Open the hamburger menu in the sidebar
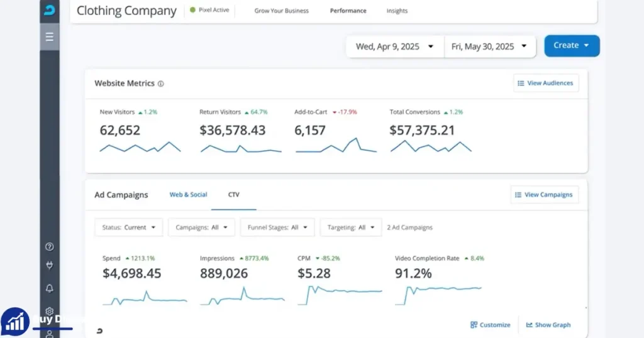The width and height of the screenshot is (644, 338). click(49, 37)
